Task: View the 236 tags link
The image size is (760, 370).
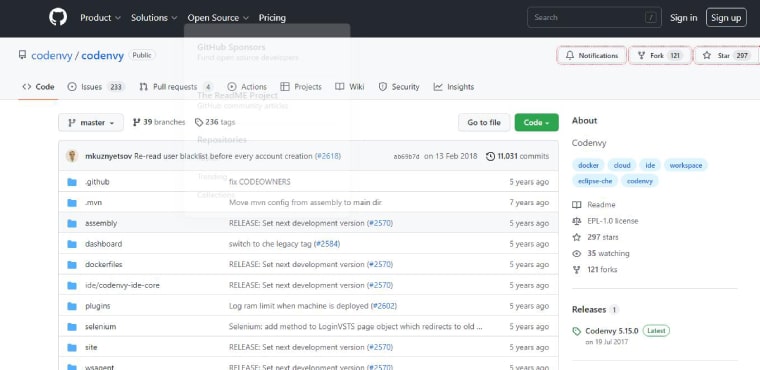Action: point(215,122)
